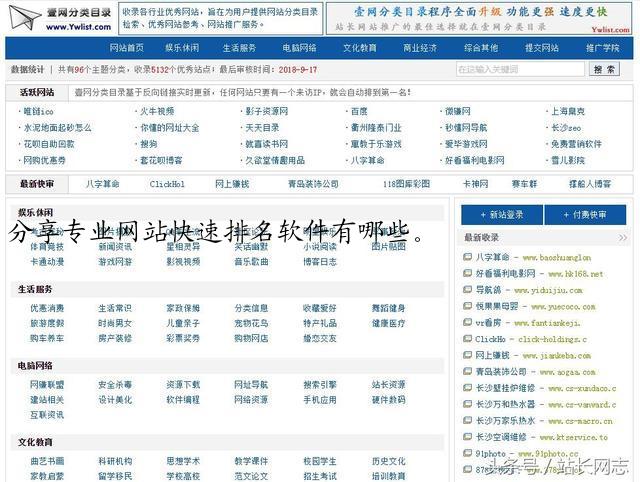
Task: Open the 互联资讯 category
Action: tap(47, 415)
